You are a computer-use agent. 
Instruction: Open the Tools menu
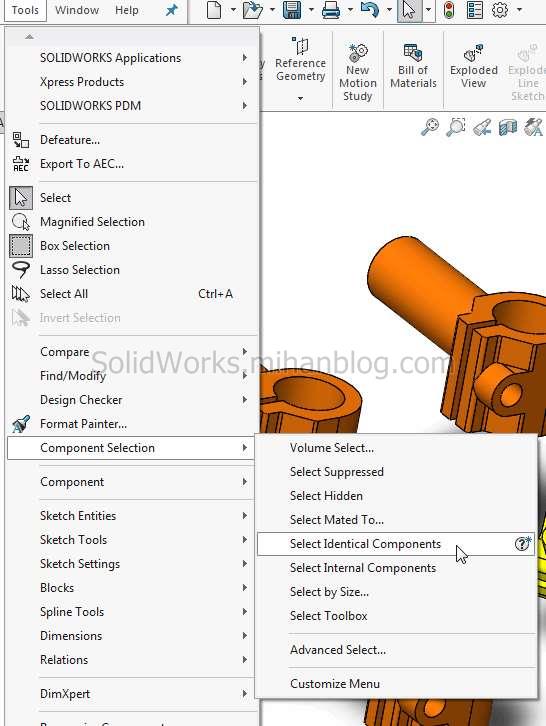[25, 10]
